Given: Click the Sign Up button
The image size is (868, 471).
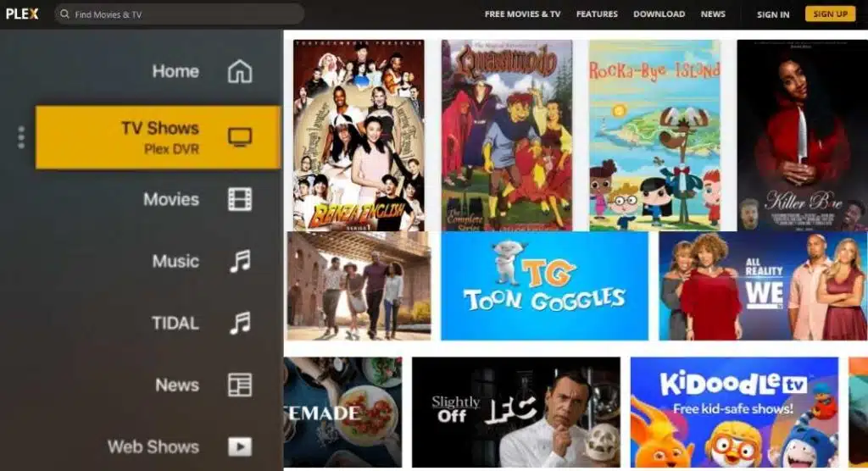Looking at the screenshot, I should 831,14.
